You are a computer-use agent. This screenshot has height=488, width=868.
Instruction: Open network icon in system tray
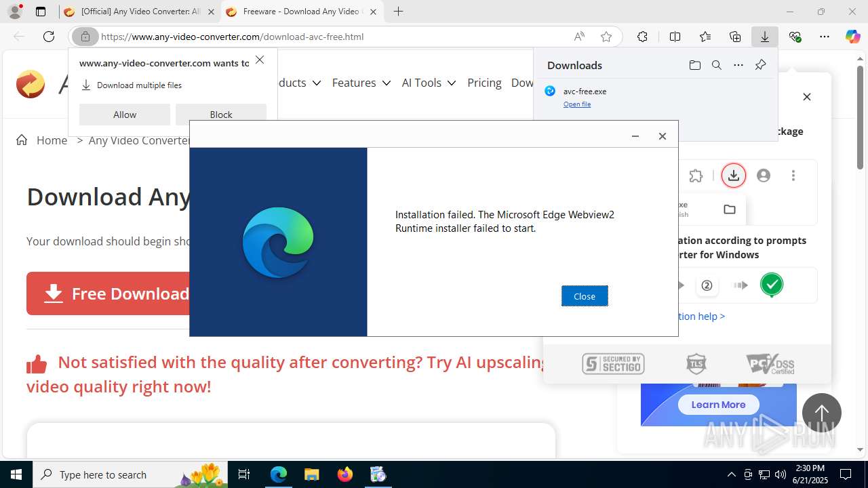point(764,474)
